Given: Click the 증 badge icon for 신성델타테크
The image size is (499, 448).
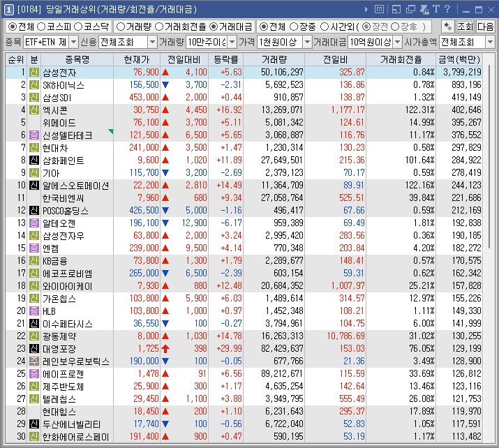Looking at the screenshot, I should point(34,135).
